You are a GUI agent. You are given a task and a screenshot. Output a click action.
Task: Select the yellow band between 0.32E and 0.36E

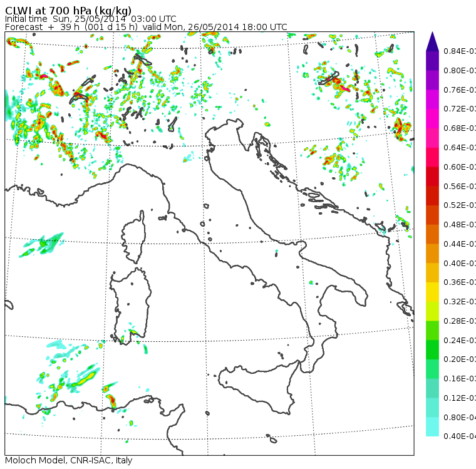(432, 292)
